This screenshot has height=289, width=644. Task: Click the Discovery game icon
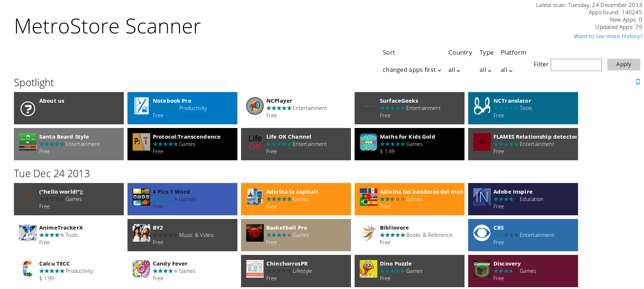pyautogui.click(x=482, y=269)
